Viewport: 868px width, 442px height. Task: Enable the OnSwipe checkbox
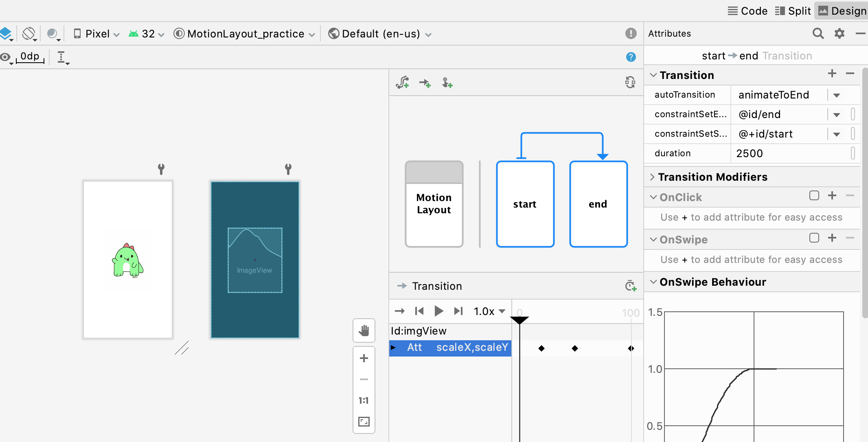click(x=814, y=238)
